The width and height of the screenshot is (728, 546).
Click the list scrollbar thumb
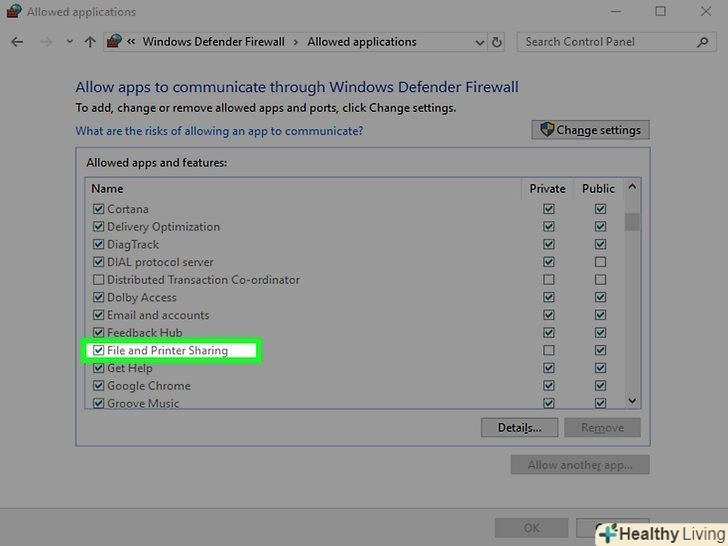point(632,221)
